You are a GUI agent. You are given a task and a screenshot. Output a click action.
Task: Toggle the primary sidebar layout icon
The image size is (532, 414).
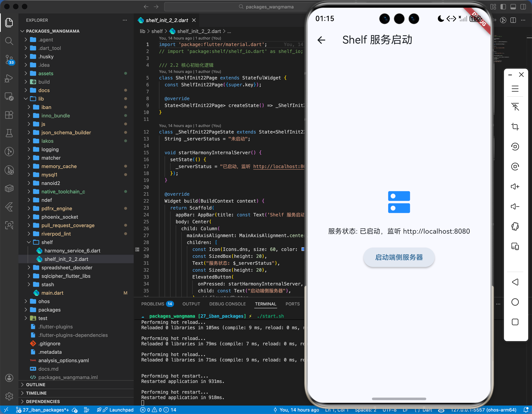point(503,7)
